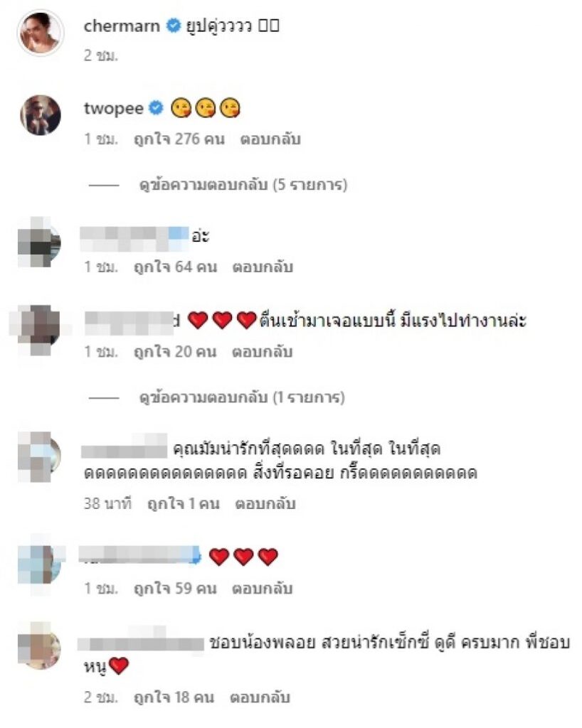Expand ดูข้อความตอบกลับ (5 รายการ) replies

pos(243,185)
